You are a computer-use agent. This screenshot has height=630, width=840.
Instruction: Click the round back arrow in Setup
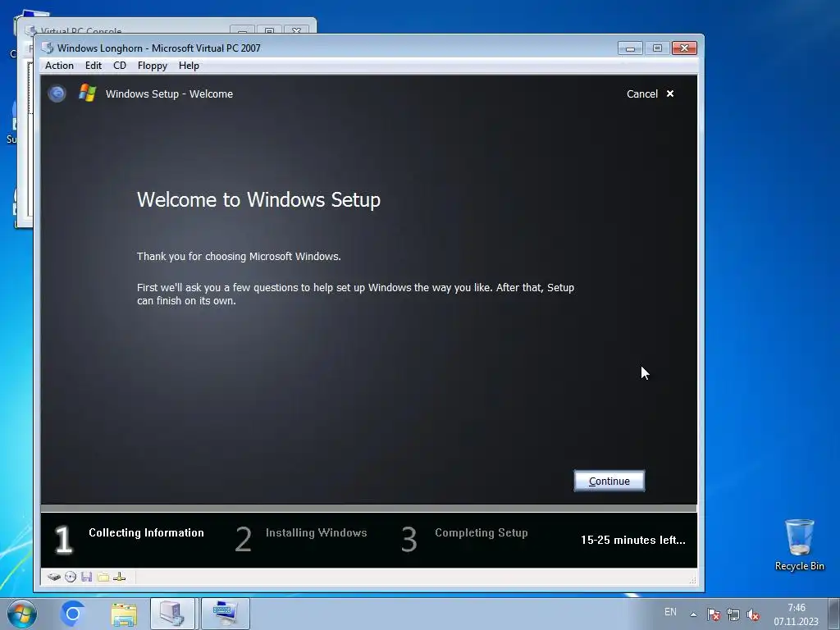click(x=57, y=94)
